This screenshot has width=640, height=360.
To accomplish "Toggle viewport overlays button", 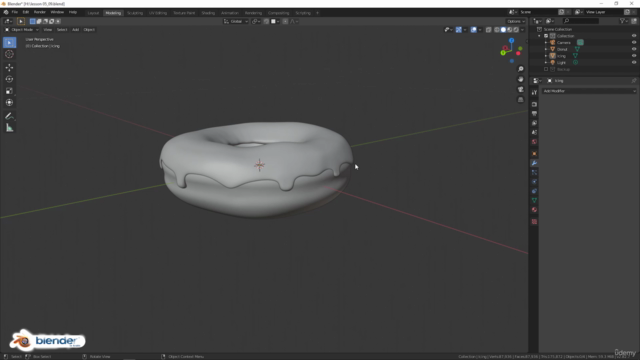I will coord(473,30).
